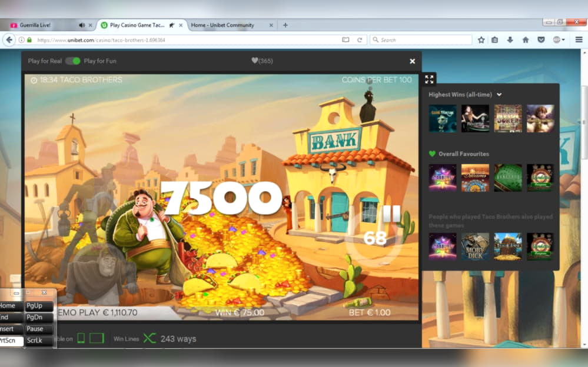Screen dimensions: 588x367
Task: Minimize the on-screen keyboard window
Action: point(16,292)
